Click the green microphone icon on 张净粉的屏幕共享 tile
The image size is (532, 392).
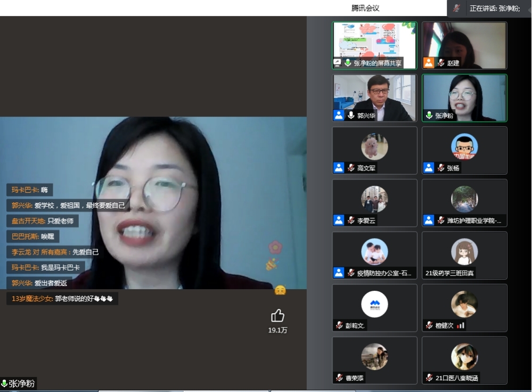point(348,63)
